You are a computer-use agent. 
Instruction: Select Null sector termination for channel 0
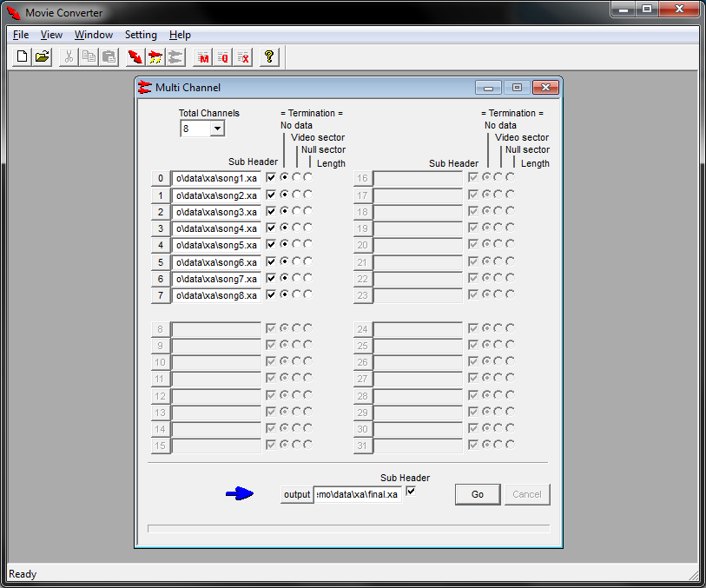308,177
